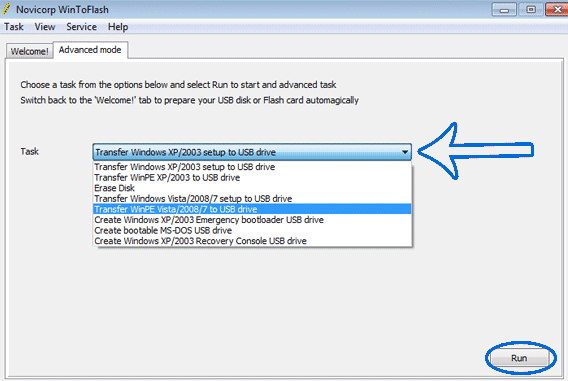Open the Service menu
Viewport: 568px width, 381px height.
point(82,27)
